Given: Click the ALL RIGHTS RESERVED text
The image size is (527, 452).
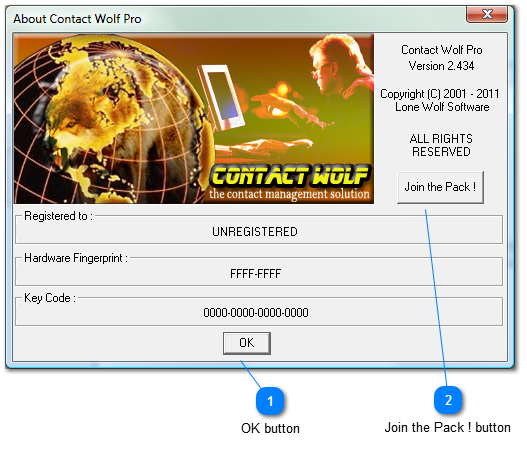Looking at the screenshot, I should point(441,145).
